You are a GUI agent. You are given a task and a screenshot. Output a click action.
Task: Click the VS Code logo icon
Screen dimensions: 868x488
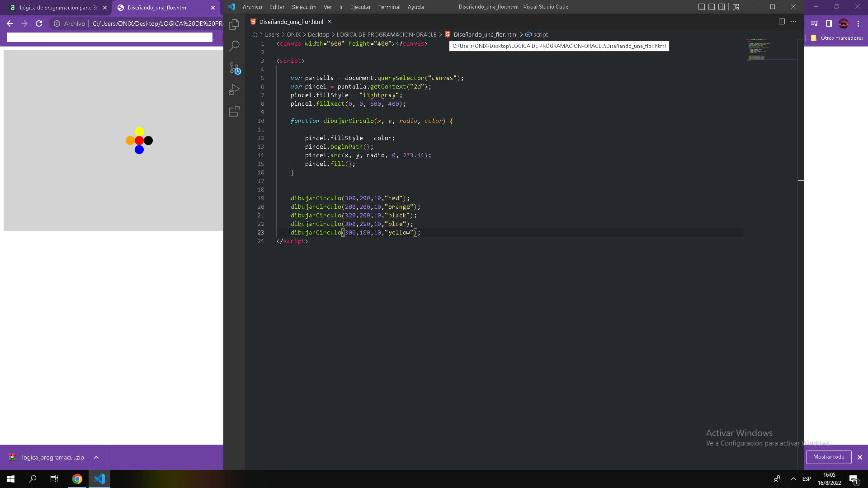click(231, 7)
